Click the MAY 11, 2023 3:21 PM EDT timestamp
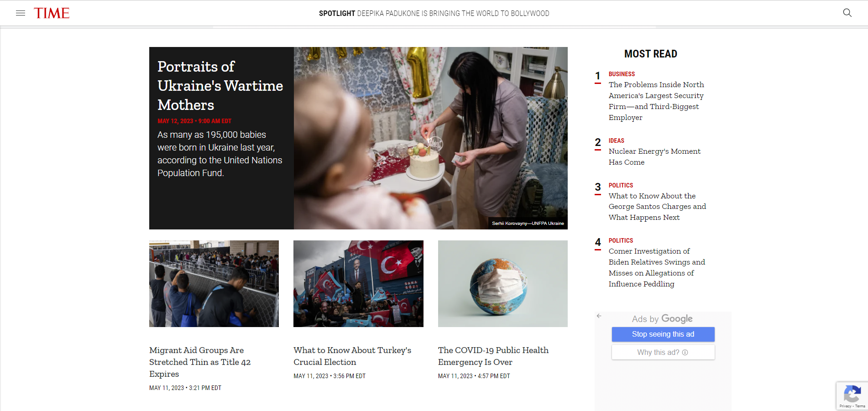Image resolution: width=868 pixels, height=411 pixels. (185, 388)
